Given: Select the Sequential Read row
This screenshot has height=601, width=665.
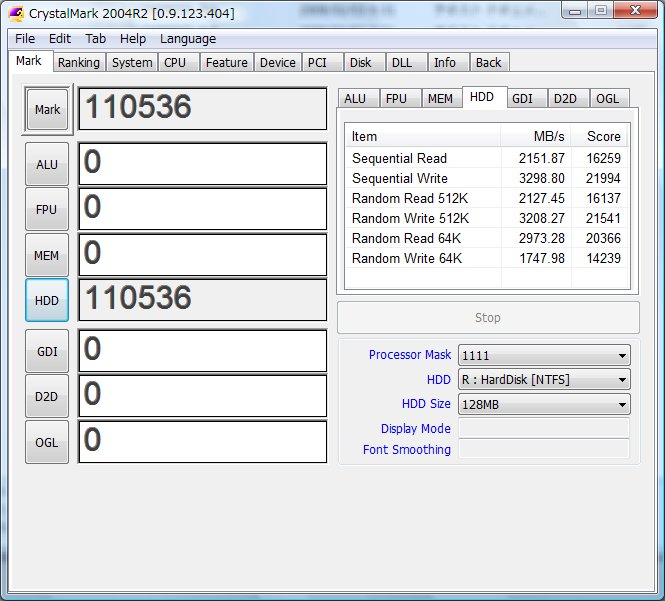Looking at the screenshot, I should 487,158.
